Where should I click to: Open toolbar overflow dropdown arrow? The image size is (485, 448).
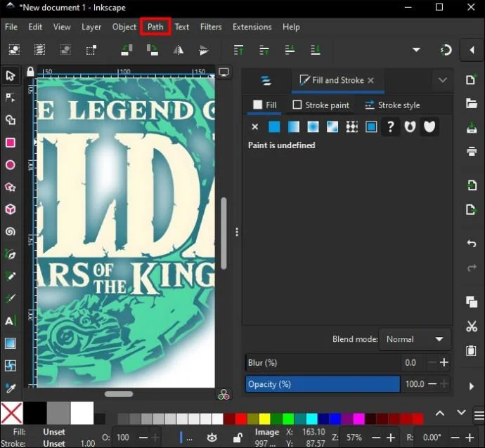click(x=417, y=50)
